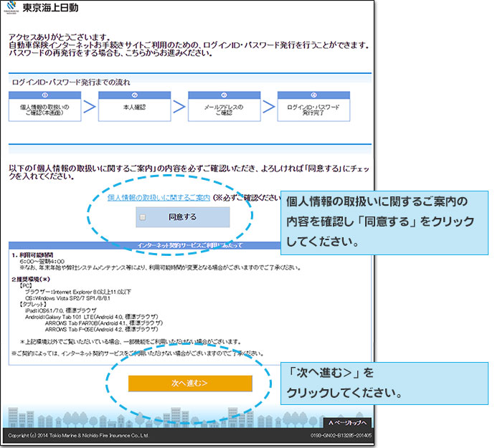Click the arrow between steps 3 and 4

click(x=268, y=108)
